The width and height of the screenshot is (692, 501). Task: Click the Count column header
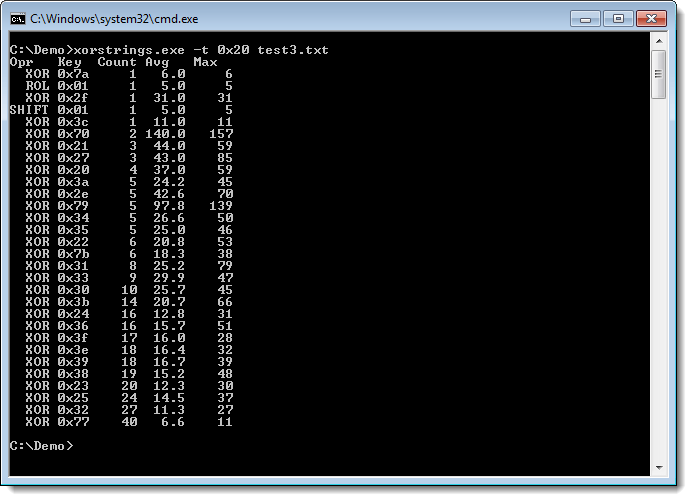[x=117, y=62]
